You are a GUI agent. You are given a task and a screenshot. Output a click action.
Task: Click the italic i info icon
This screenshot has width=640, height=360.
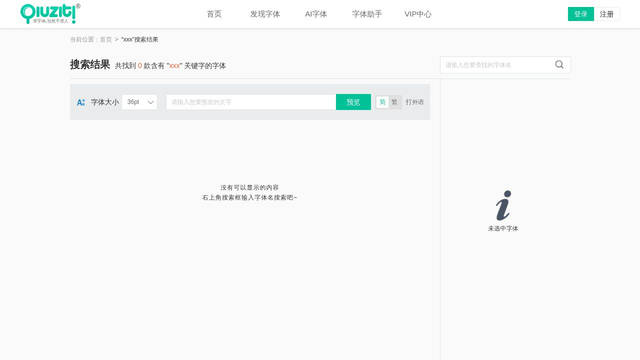[x=503, y=205]
